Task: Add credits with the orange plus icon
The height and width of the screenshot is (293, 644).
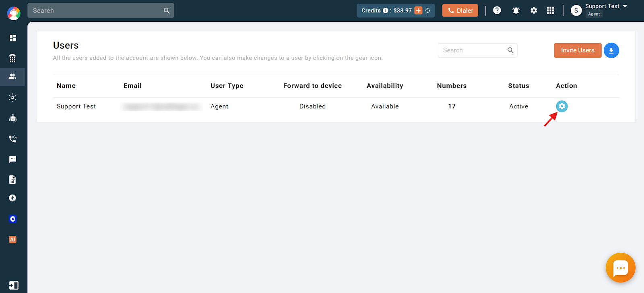Action: click(419, 10)
